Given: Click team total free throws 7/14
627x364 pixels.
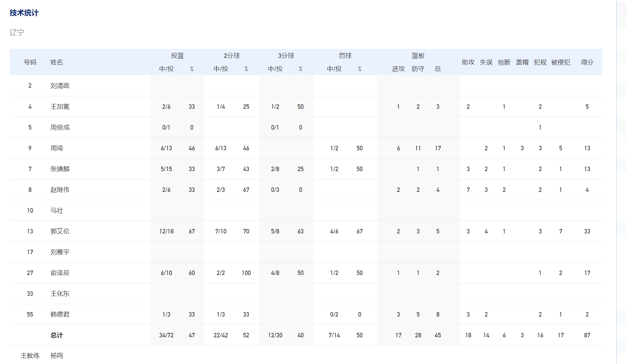Looking at the screenshot, I should click(x=334, y=335).
